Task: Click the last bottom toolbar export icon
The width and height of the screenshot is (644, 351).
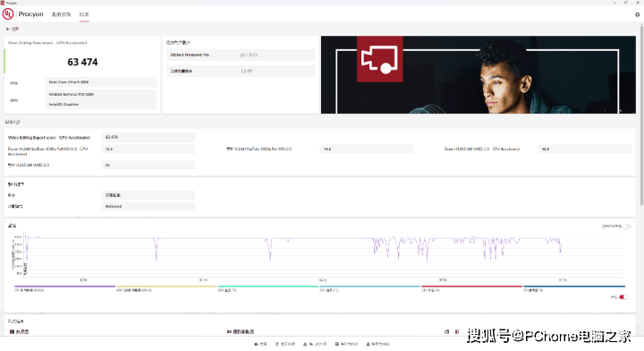Action: 368,344
